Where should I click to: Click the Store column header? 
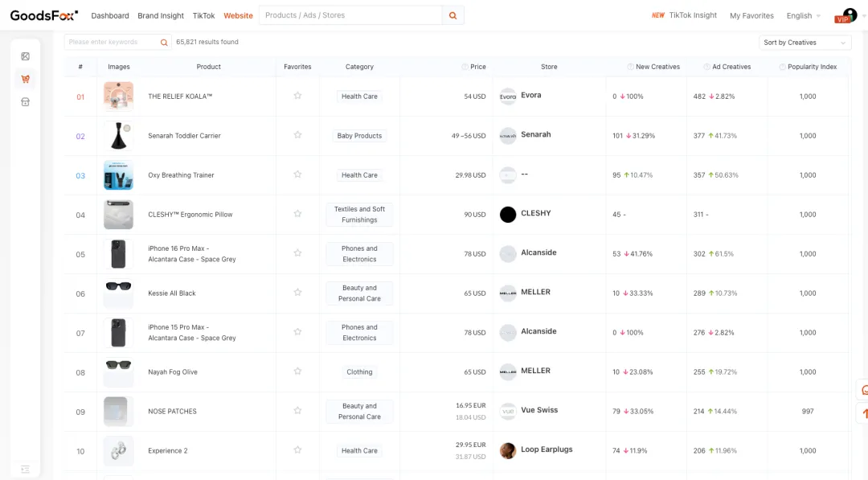(549, 67)
